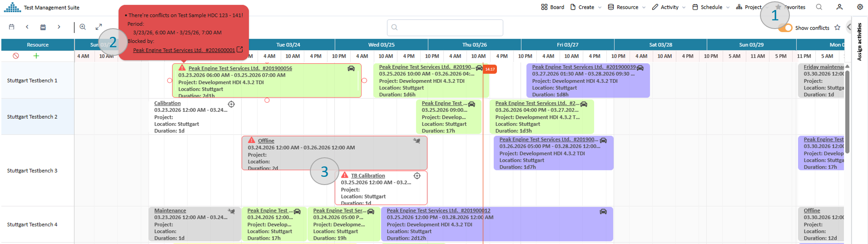
Task: Open the Favorites menu
Action: [x=790, y=7]
